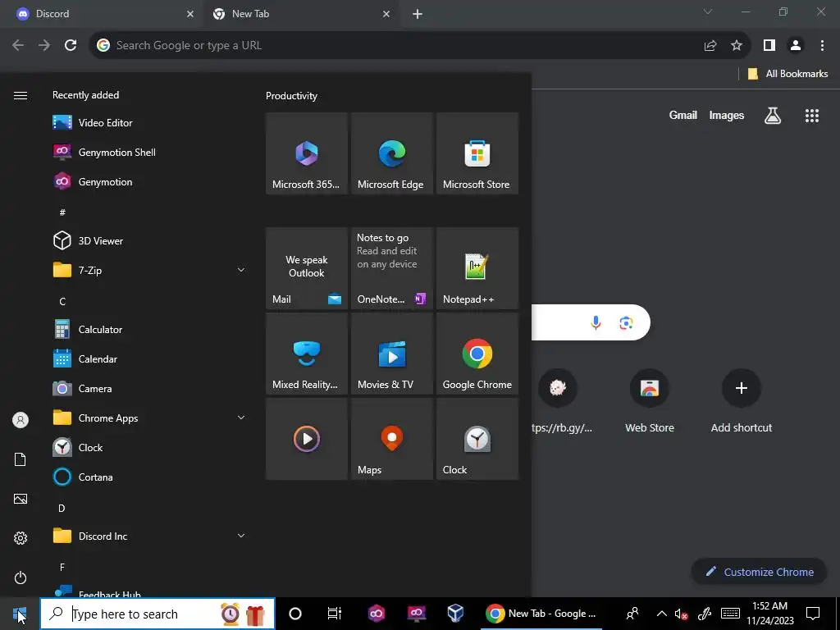The image size is (840, 630).
Task: Open the Microsoft Store tile
Action: (477, 153)
